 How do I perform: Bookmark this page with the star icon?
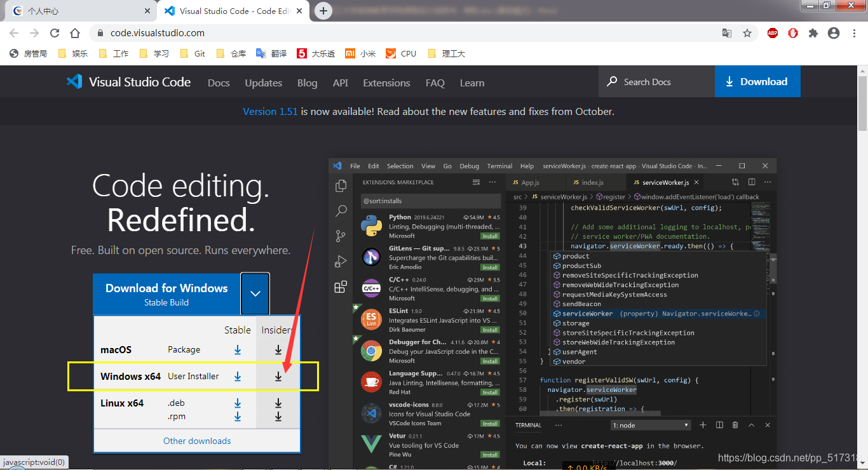747,33
